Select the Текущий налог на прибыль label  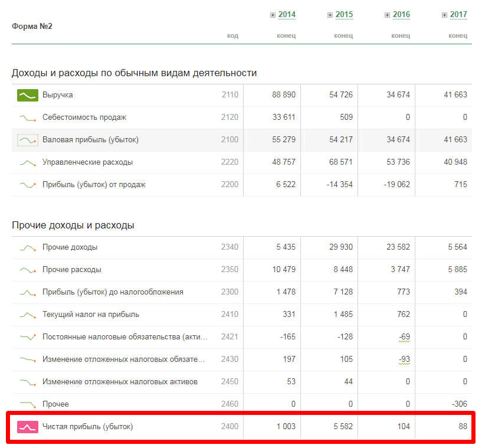[91, 315]
